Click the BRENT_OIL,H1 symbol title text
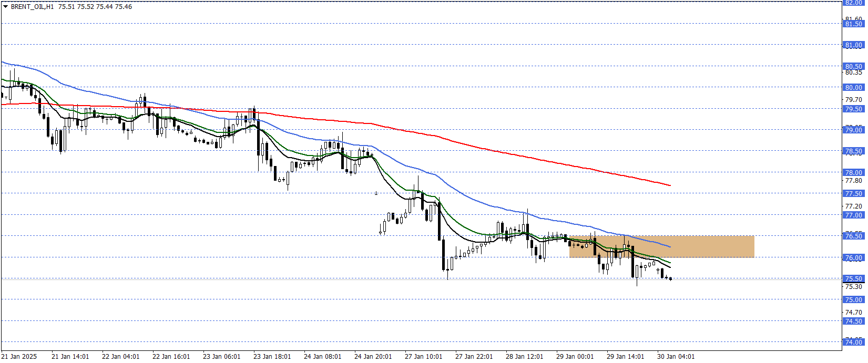The image size is (868, 363). [32, 7]
